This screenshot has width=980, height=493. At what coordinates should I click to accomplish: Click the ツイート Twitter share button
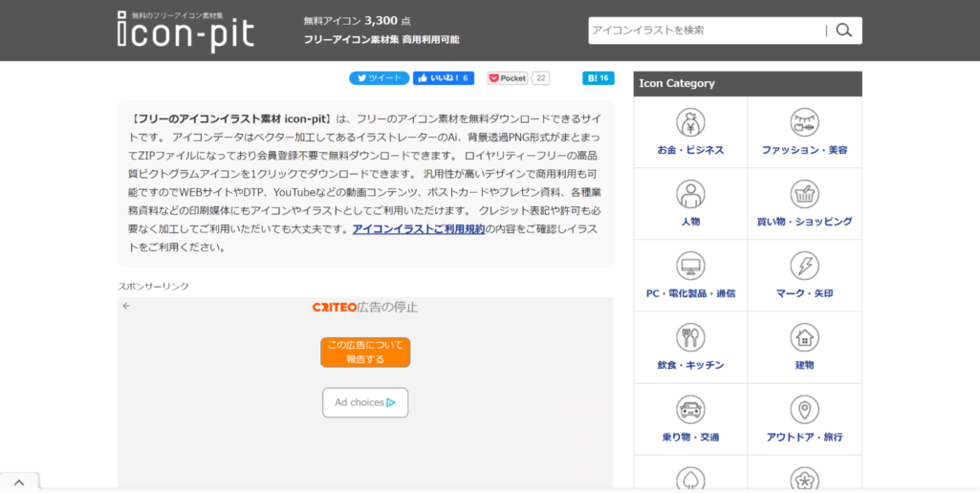(x=379, y=78)
